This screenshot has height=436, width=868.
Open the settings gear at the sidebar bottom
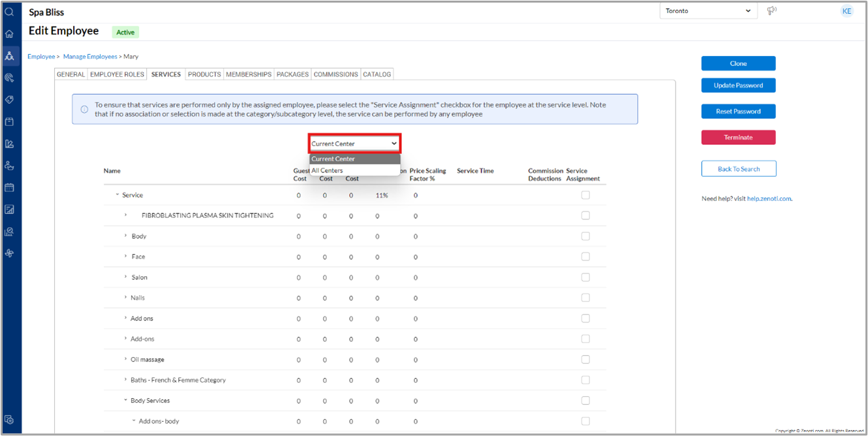tap(9, 420)
